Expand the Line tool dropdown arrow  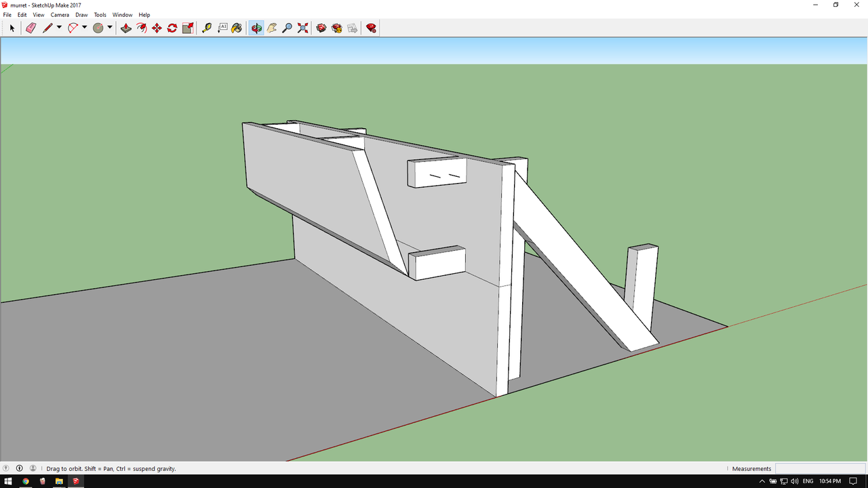59,28
